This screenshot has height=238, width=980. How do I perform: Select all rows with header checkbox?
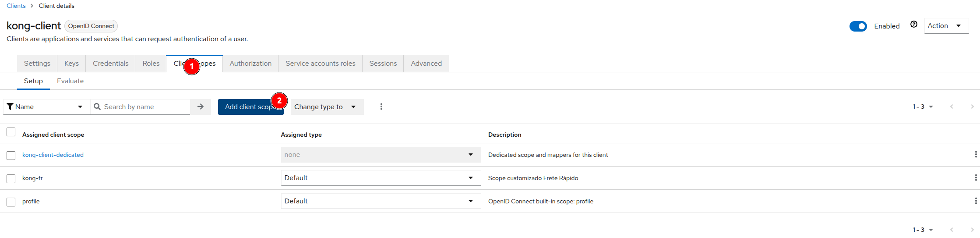[x=11, y=132]
